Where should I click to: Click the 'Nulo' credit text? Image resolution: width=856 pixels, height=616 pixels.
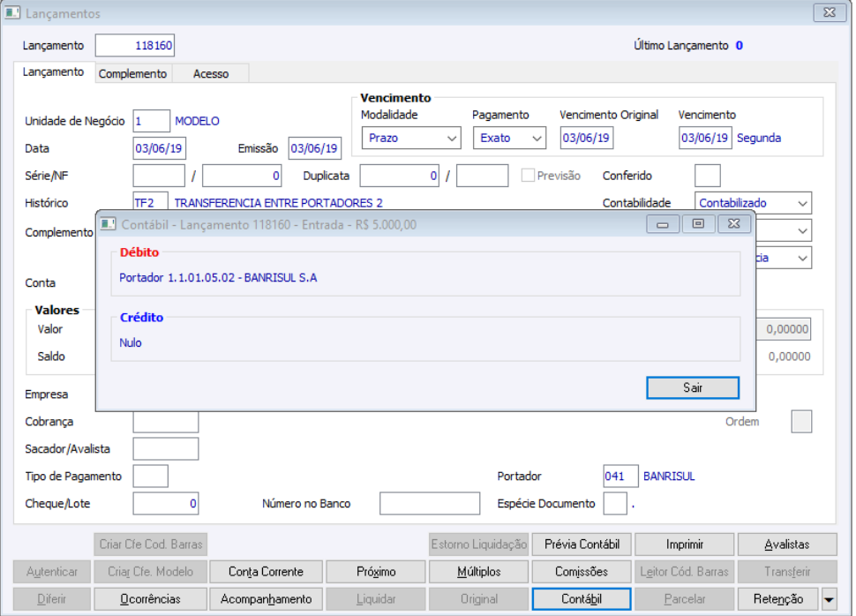pos(131,343)
